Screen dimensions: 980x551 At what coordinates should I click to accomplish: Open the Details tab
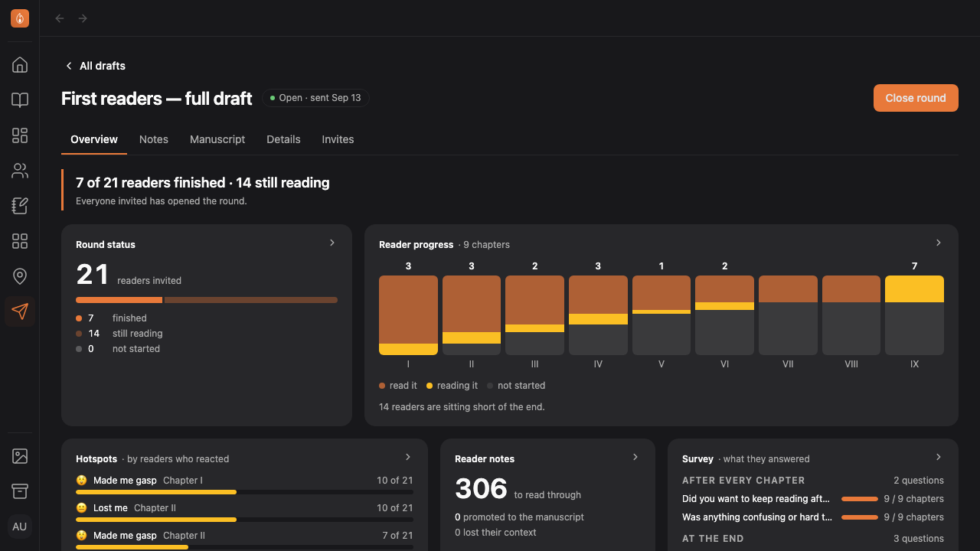pyautogui.click(x=283, y=139)
